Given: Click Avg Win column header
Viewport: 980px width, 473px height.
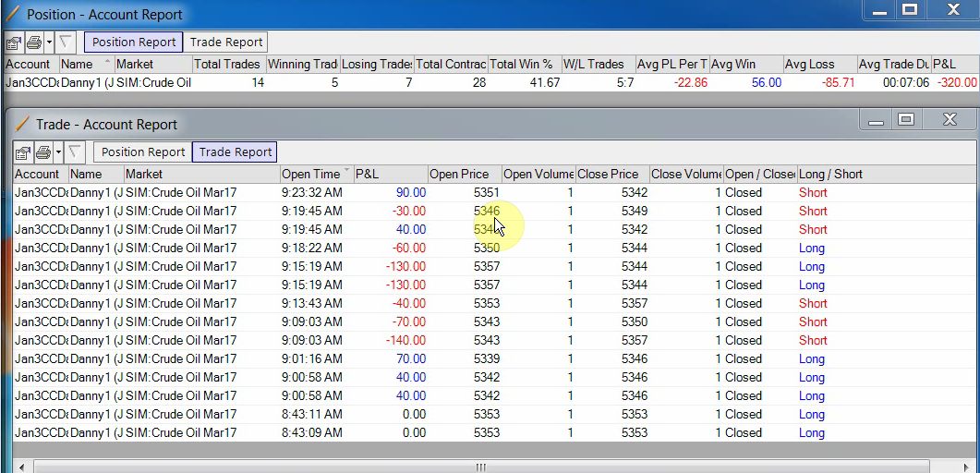Looking at the screenshot, I should (745, 65).
